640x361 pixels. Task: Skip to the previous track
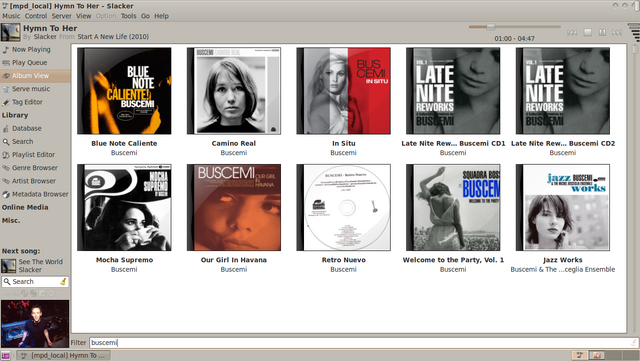[572, 32]
